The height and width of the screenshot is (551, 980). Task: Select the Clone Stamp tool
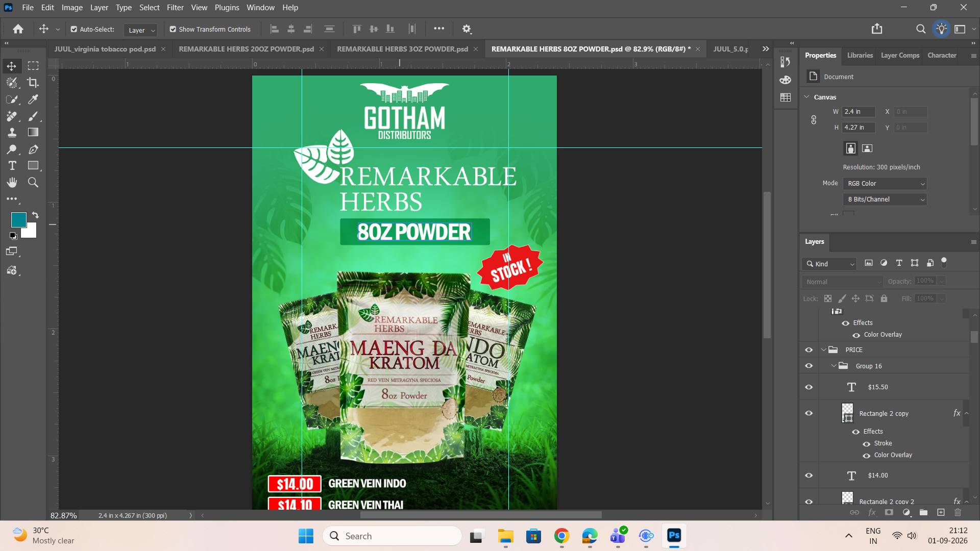[12, 133]
